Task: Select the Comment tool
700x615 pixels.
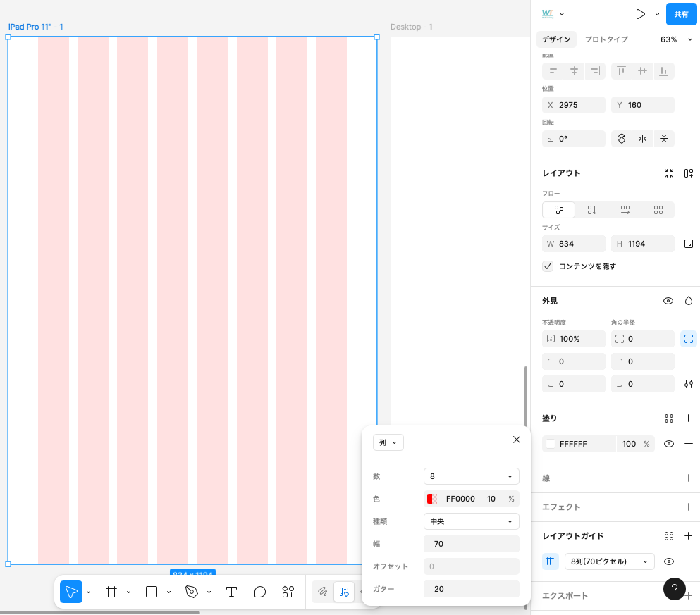Action: tap(259, 592)
